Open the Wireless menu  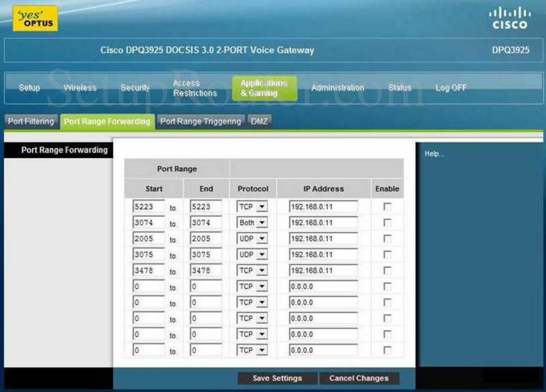[x=80, y=88]
